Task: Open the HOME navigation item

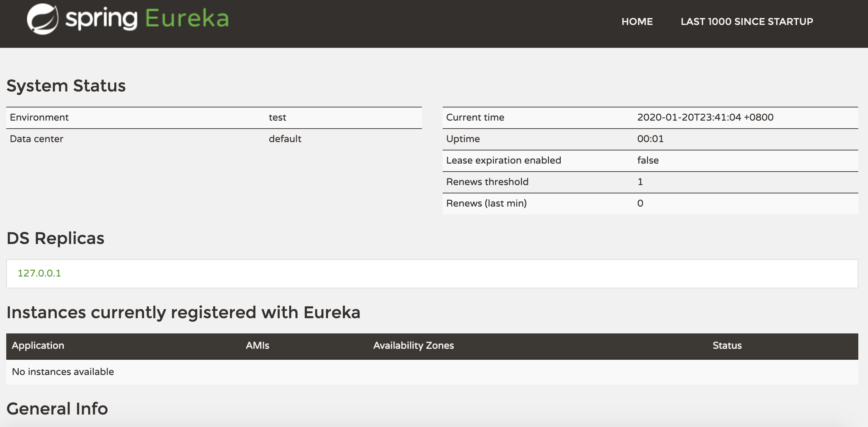Action: [637, 21]
